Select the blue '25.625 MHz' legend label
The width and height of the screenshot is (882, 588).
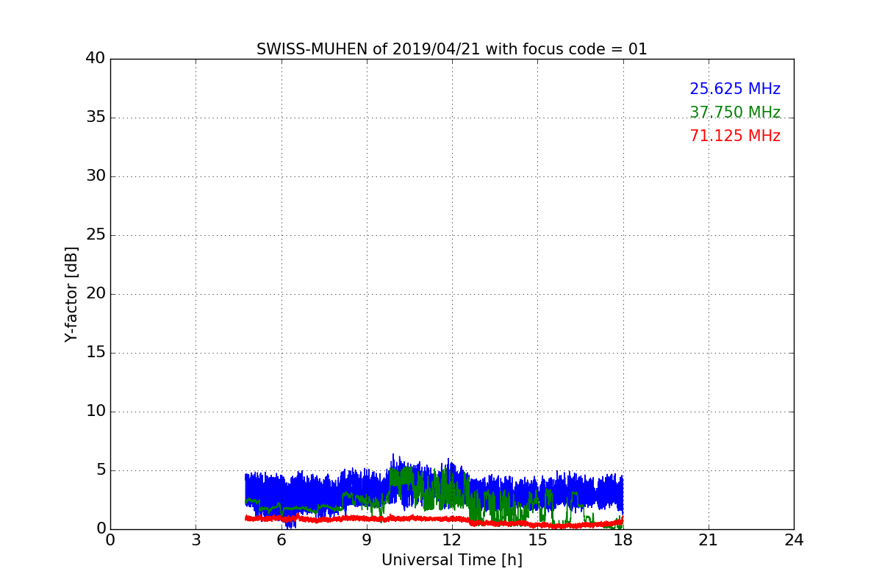tap(735, 89)
